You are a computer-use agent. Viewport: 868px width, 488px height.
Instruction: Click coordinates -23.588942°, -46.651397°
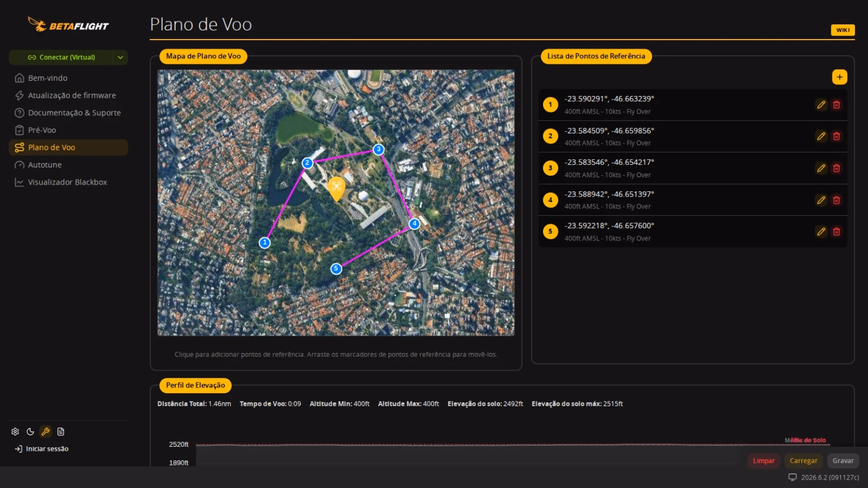609,194
